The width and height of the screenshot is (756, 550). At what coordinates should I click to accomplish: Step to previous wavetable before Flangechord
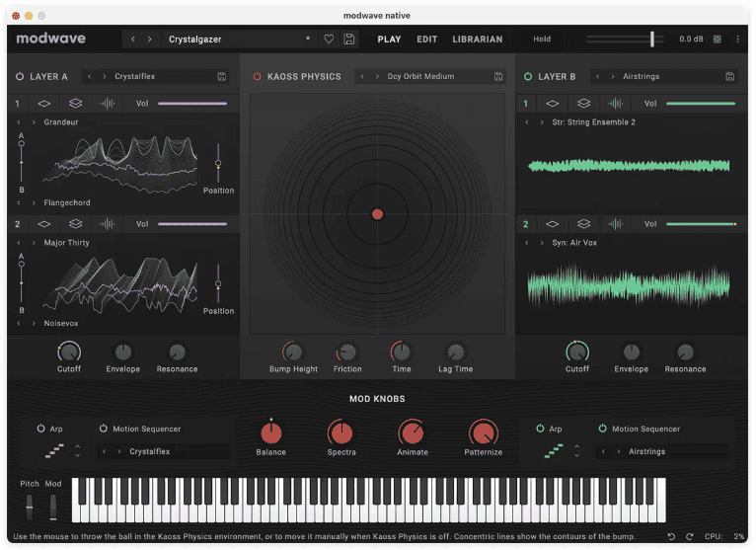(19, 202)
